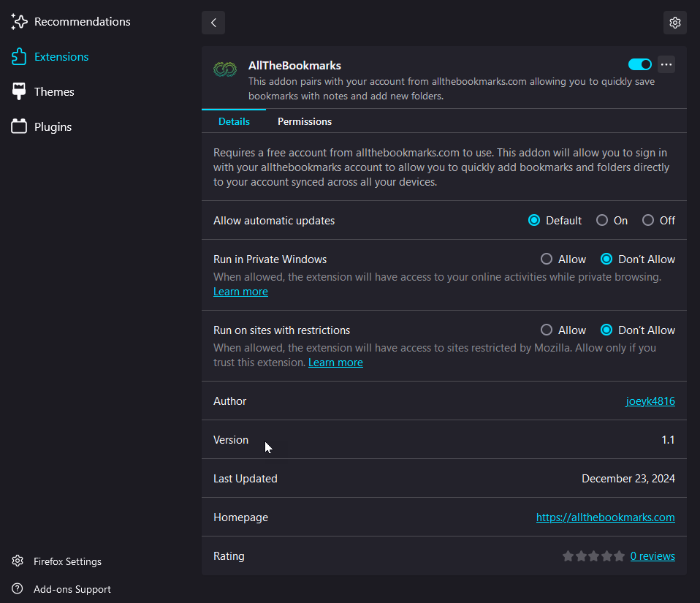Turn automatic updates Off

(x=648, y=220)
